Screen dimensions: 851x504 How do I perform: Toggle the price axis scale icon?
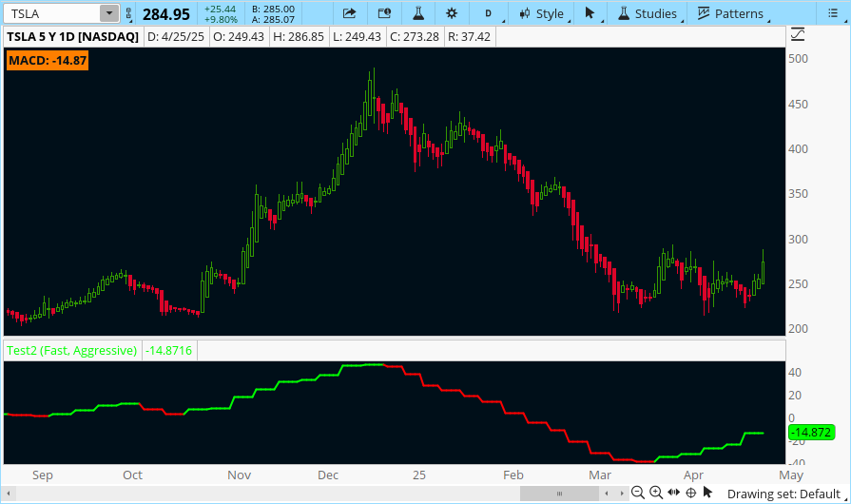pos(797,35)
